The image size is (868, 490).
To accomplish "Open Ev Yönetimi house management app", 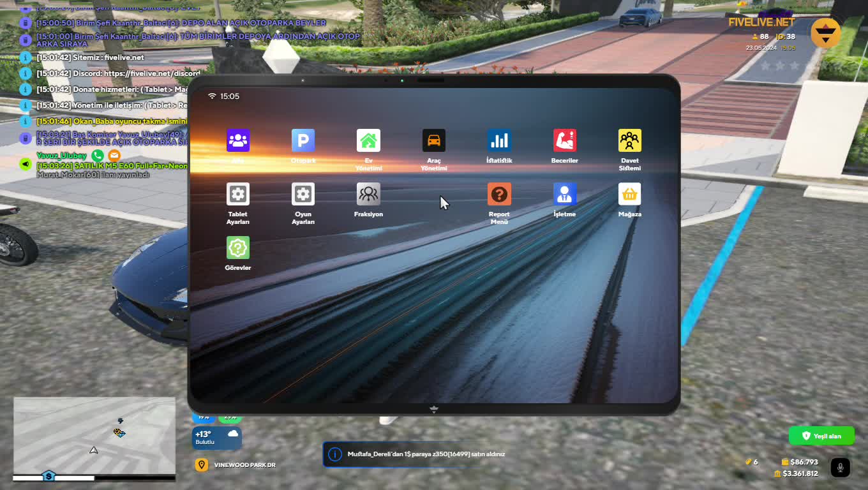I will [x=368, y=141].
